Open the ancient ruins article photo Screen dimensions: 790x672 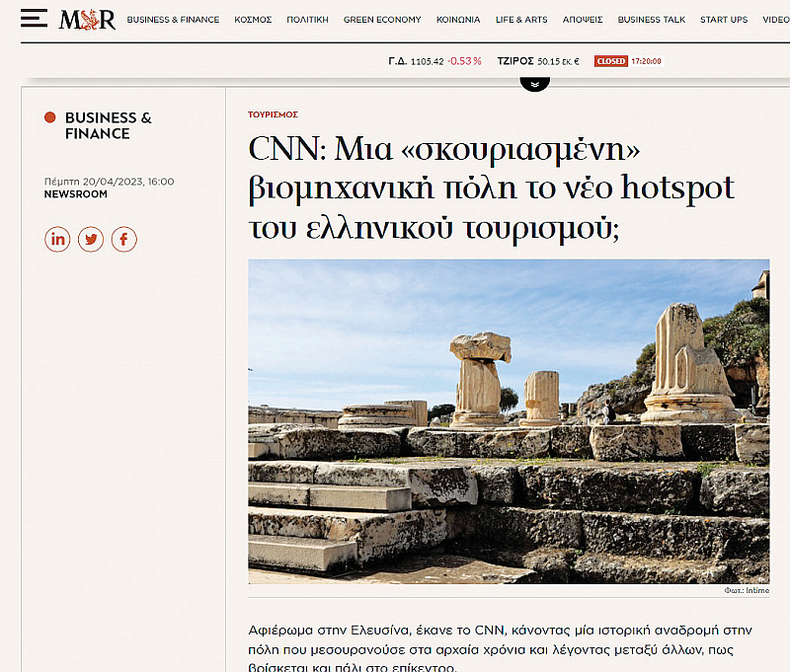pos(509,421)
